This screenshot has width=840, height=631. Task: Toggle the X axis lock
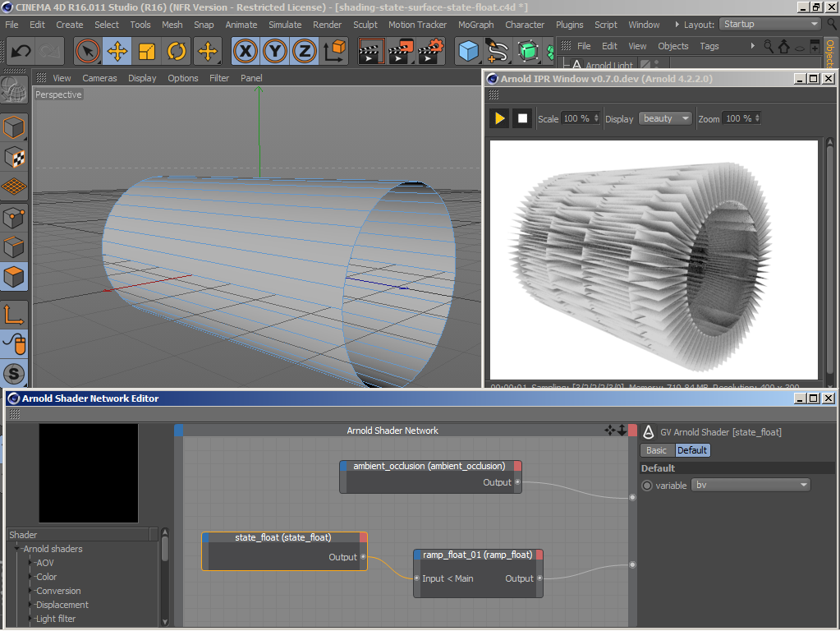(x=246, y=52)
